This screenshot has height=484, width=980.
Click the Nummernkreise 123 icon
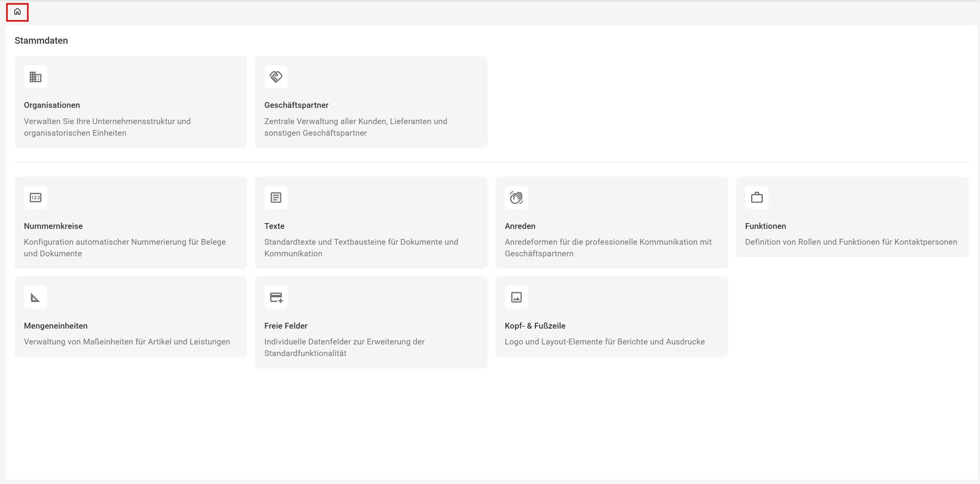coord(35,198)
